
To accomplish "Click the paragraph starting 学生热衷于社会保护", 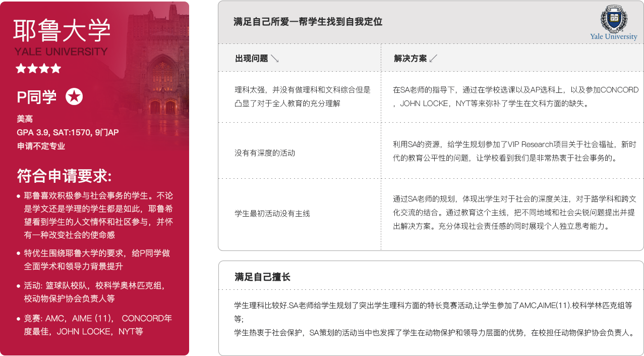I will click(x=434, y=333).
